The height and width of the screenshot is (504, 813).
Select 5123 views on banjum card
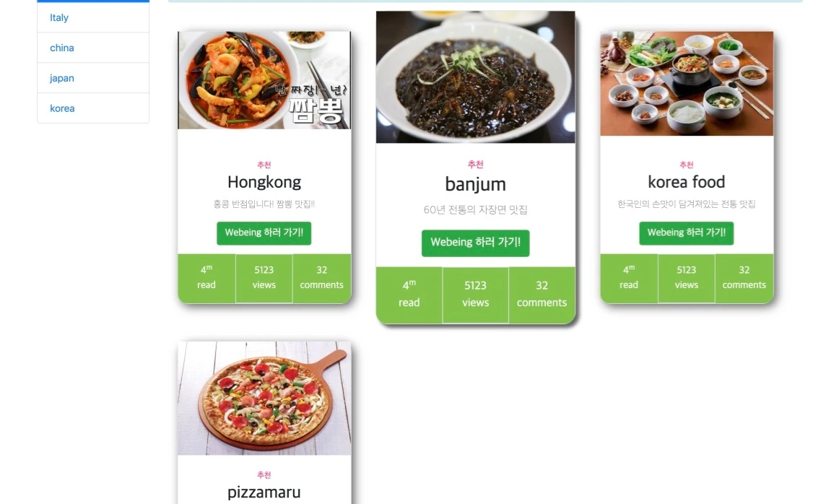pyautogui.click(x=476, y=294)
